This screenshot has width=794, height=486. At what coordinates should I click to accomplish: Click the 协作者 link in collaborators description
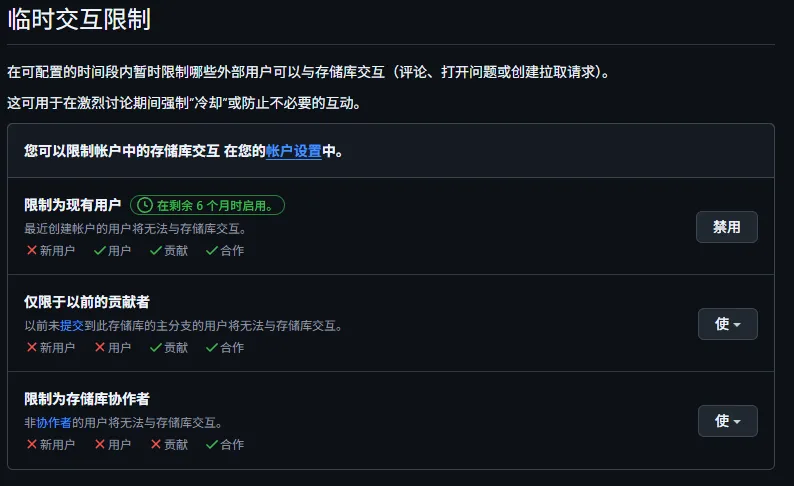pos(54,422)
